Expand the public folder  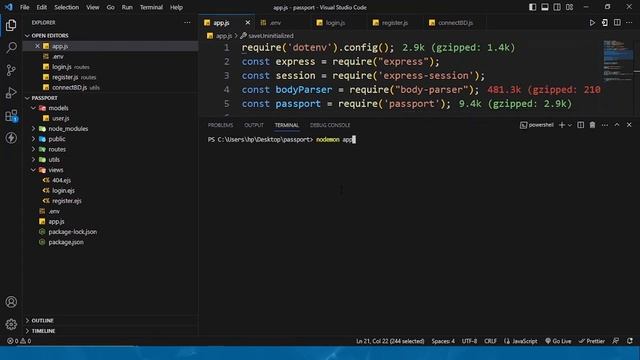(33, 139)
